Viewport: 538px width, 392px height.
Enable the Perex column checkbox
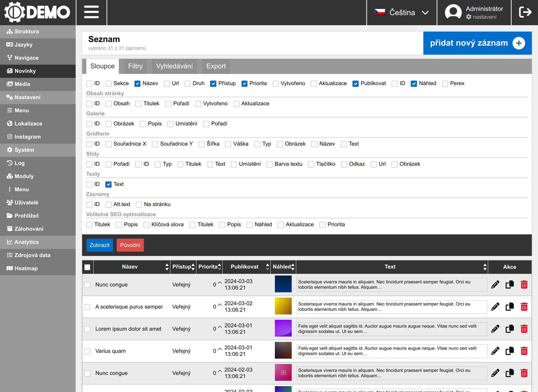tap(445, 83)
